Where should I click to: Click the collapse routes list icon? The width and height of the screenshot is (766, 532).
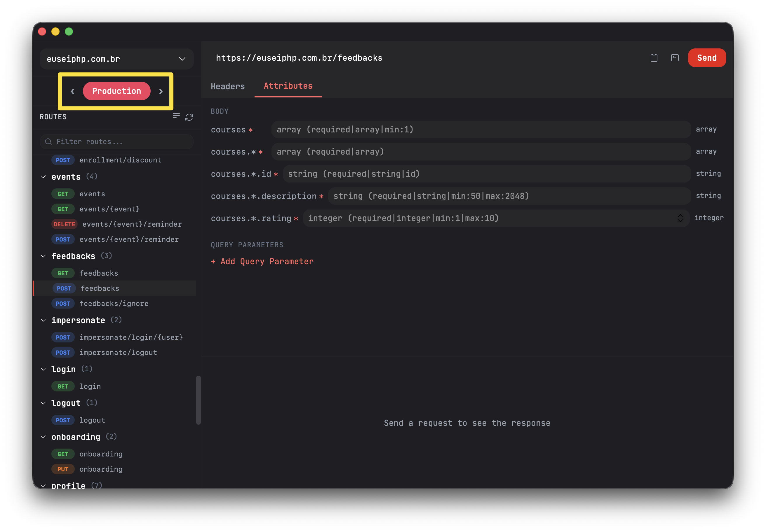point(176,116)
